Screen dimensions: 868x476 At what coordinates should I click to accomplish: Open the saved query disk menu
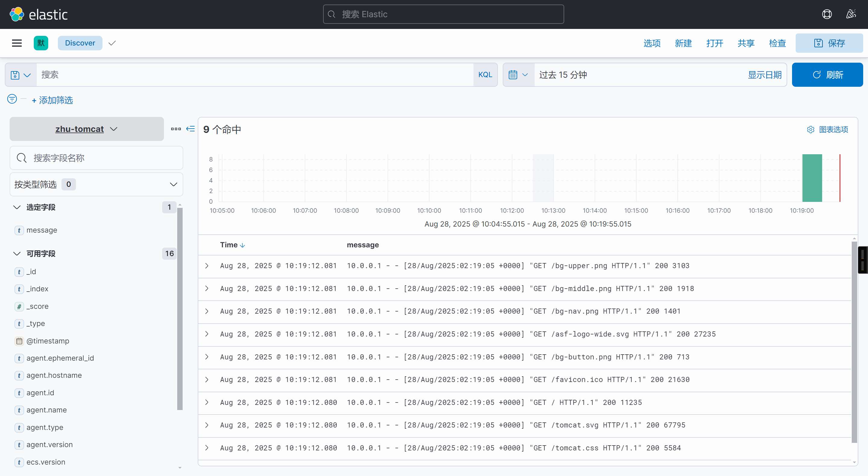point(21,75)
